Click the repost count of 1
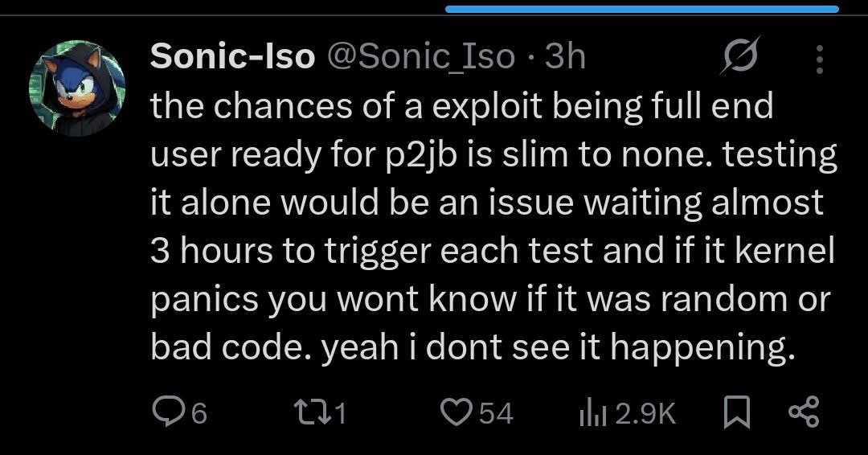The image size is (868, 455). click(341, 413)
